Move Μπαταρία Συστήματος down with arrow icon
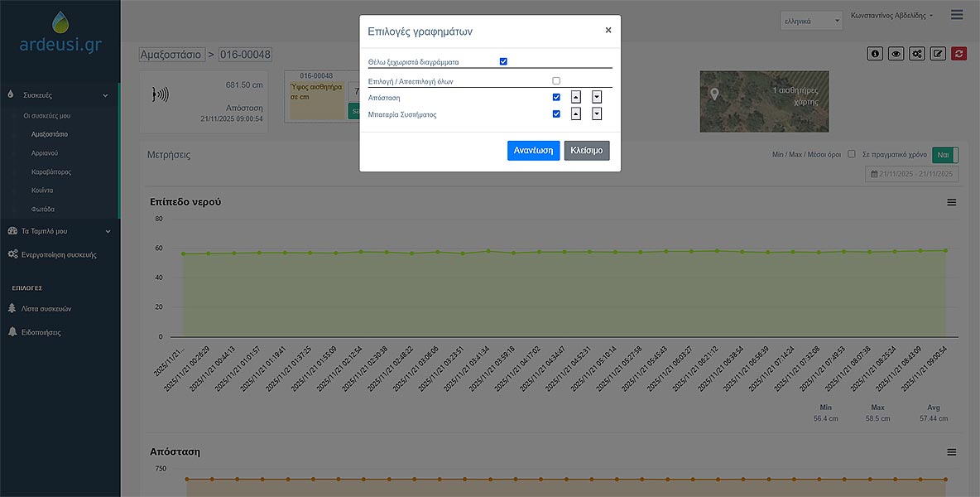Screen dimensions: 980x497 597,114
